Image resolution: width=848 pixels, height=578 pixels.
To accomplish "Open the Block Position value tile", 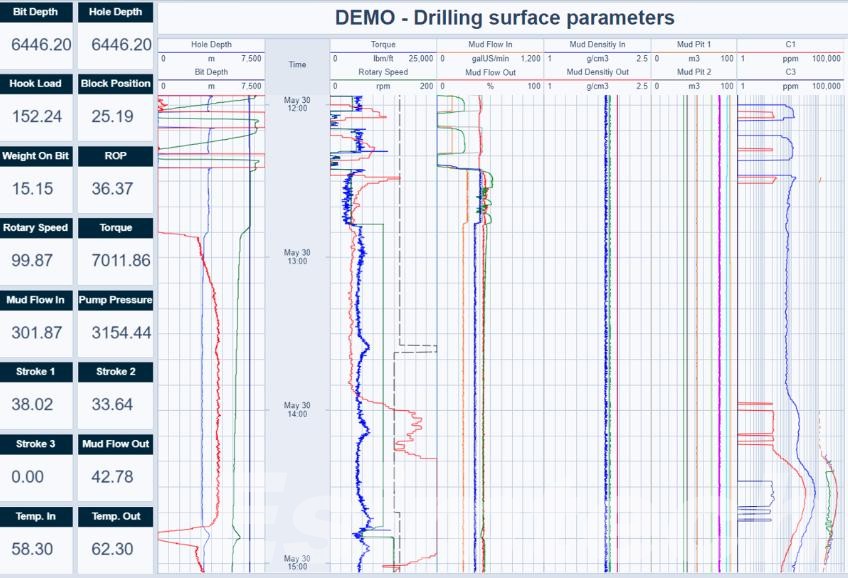I will [x=115, y=116].
